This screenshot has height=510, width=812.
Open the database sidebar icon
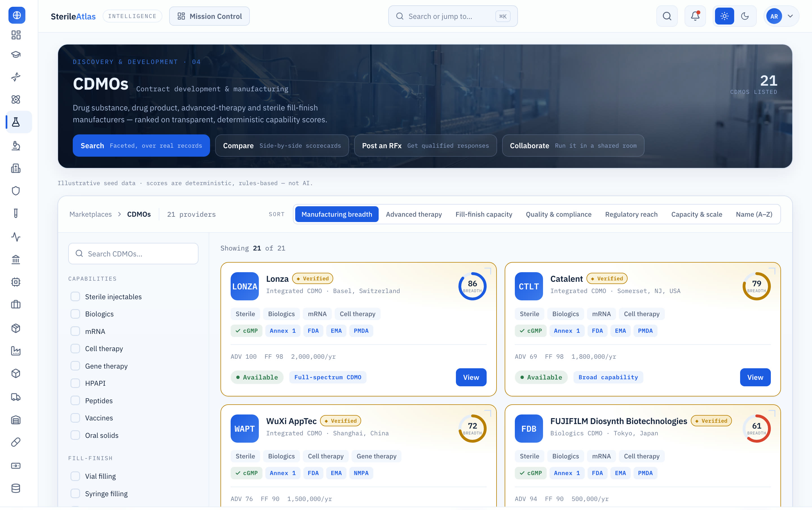pyautogui.click(x=16, y=488)
